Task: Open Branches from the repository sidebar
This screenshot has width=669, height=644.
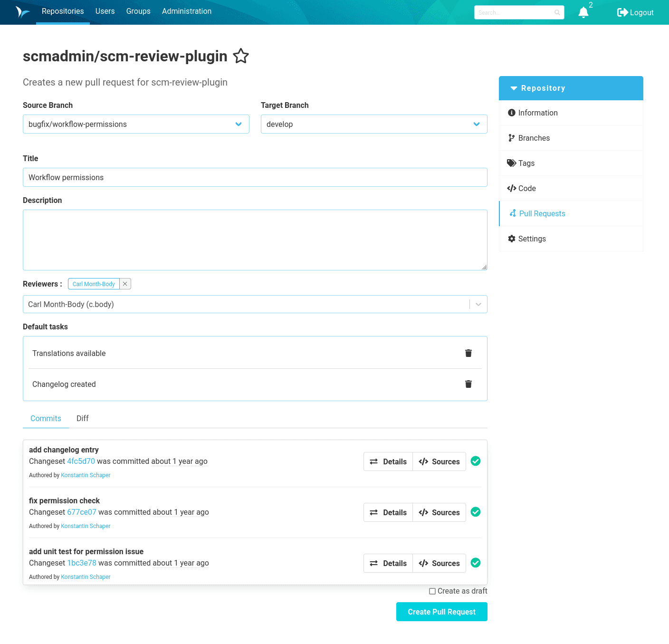Action: pos(534,138)
